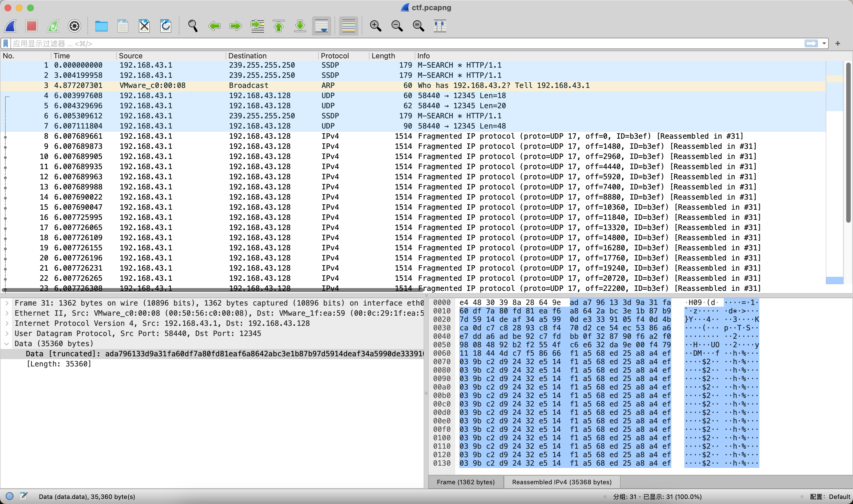853x504 pixels.
Task: Start capturing packets with shark fin icon
Action: click(x=10, y=26)
